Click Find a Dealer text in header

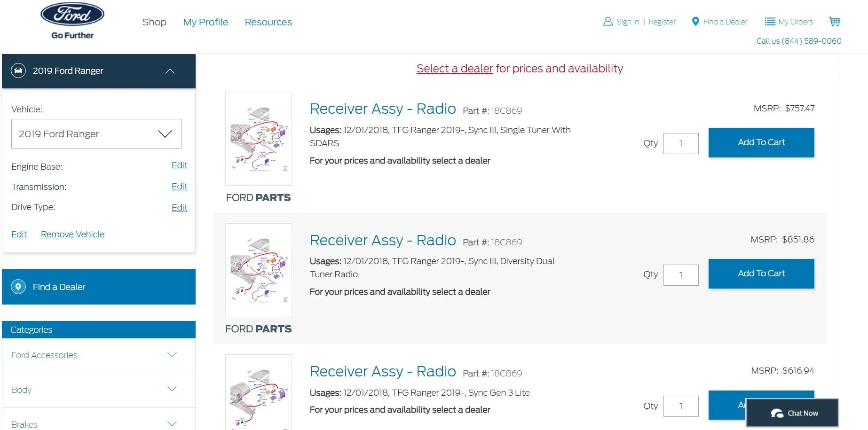coord(725,22)
